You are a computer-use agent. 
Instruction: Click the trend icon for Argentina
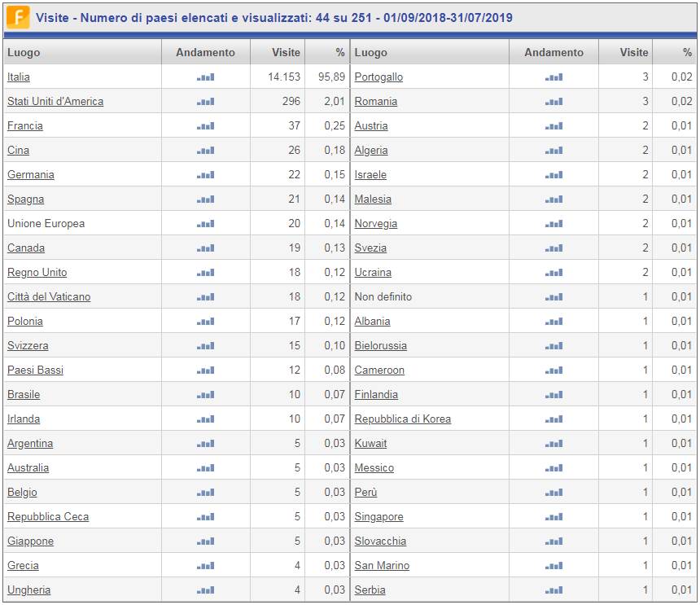(x=205, y=444)
